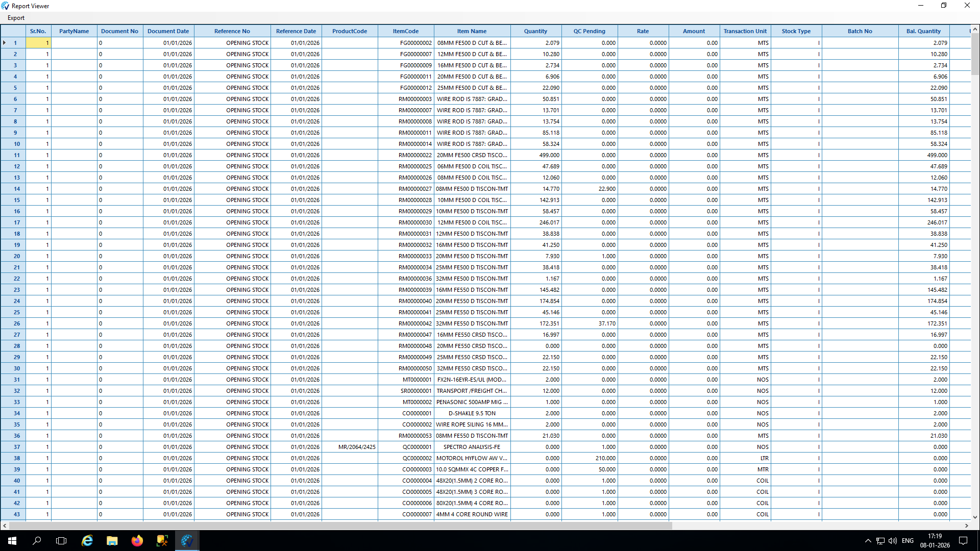This screenshot has width=980, height=551.
Task: Open Internet Explorer from the taskbar
Action: point(87,541)
